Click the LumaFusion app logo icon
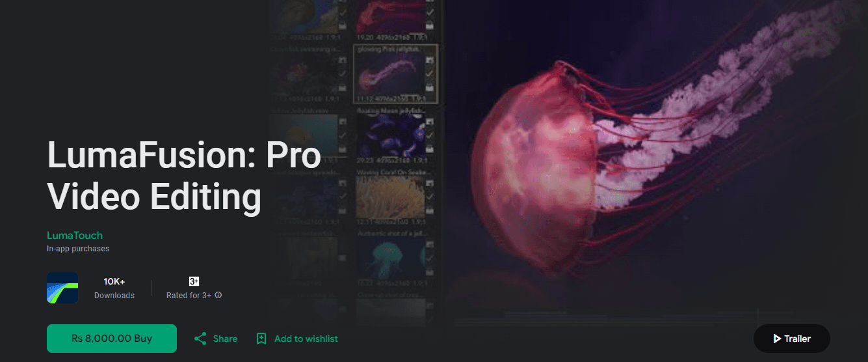Image resolution: width=868 pixels, height=362 pixels. coord(62,288)
